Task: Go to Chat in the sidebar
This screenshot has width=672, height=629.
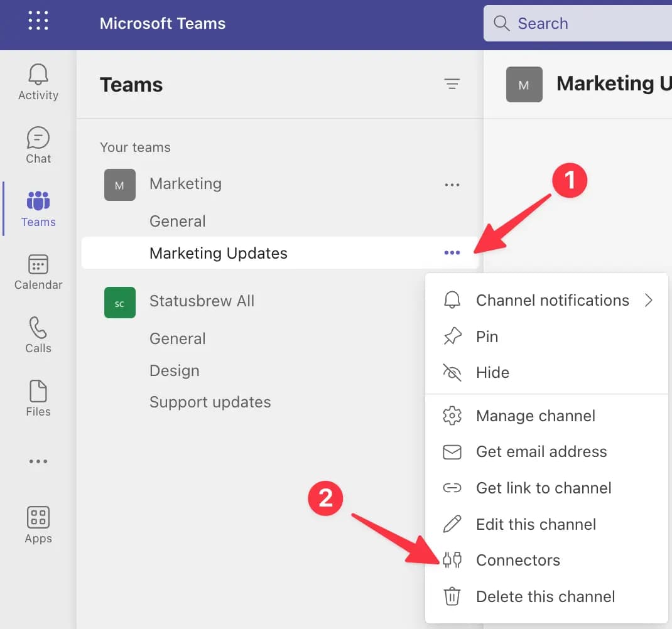Action: (x=38, y=146)
